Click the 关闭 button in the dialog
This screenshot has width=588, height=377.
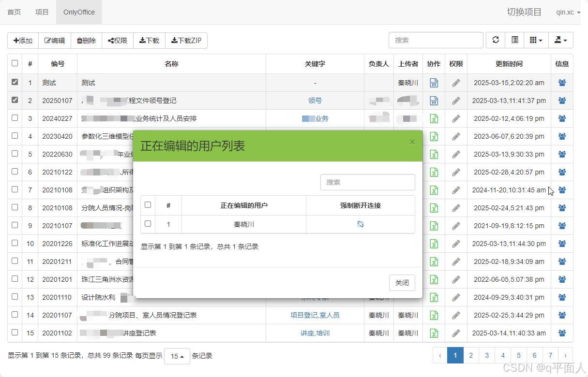click(x=402, y=283)
